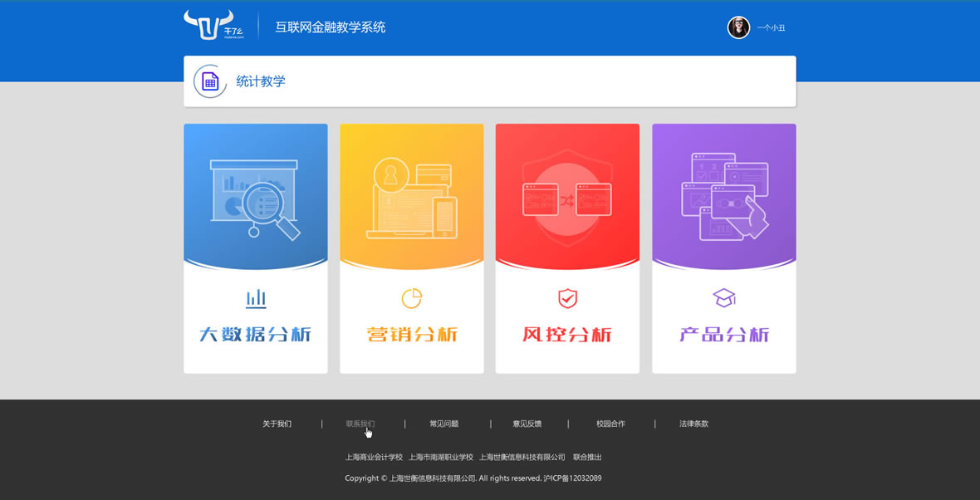Open the yellow marketing illustration card
The width and height of the screenshot is (980, 500).
[x=412, y=197]
